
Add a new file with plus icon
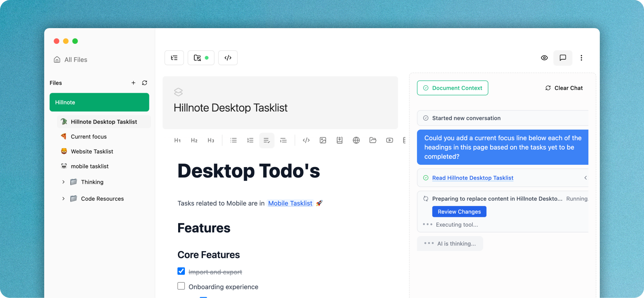[133, 83]
